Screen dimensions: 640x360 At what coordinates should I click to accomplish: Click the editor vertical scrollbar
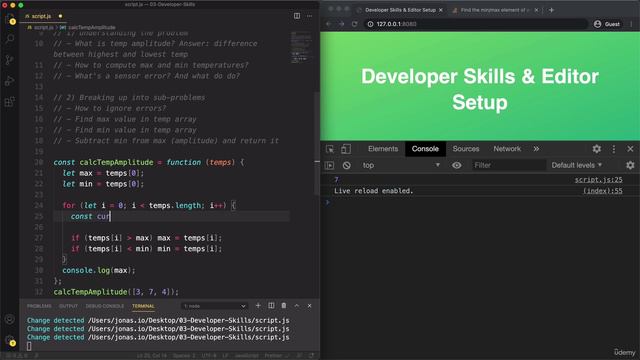click(x=317, y=143)
